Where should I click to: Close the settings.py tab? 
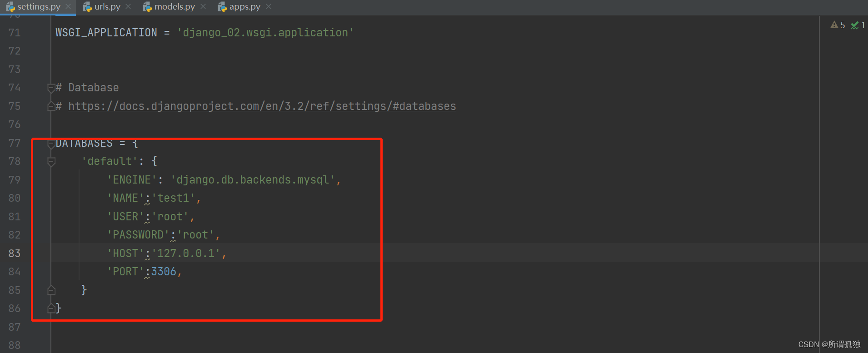point(68,7)
